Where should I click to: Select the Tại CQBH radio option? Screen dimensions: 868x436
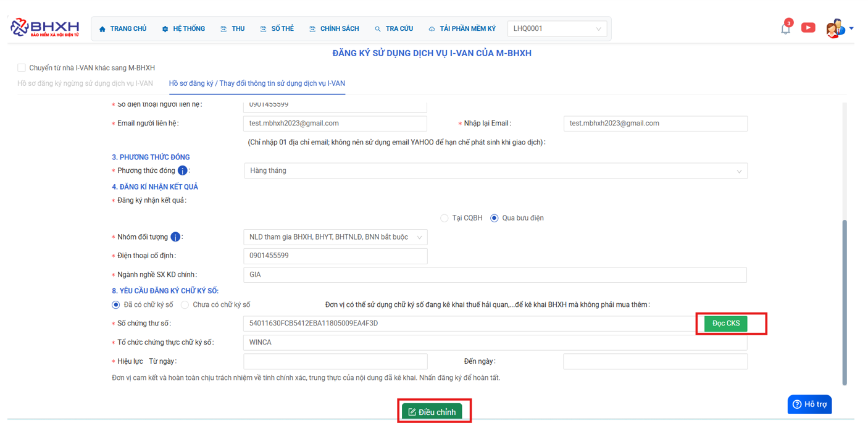click(x=444, y=218)
